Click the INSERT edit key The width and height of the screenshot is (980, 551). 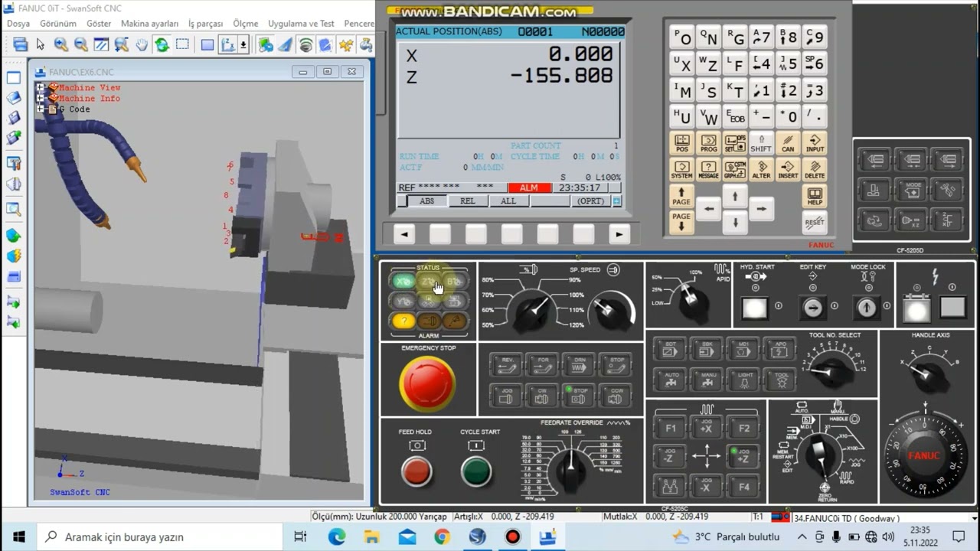[x=788, y=170]
